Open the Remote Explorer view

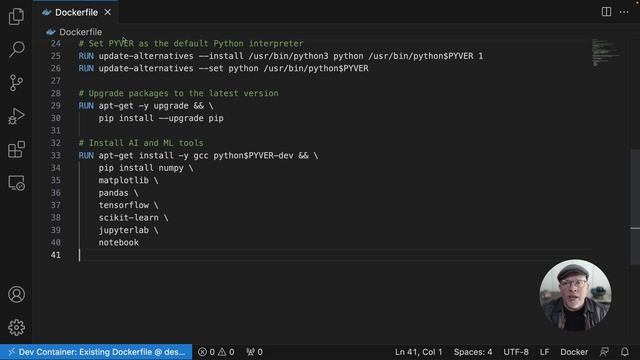[16, 183]
